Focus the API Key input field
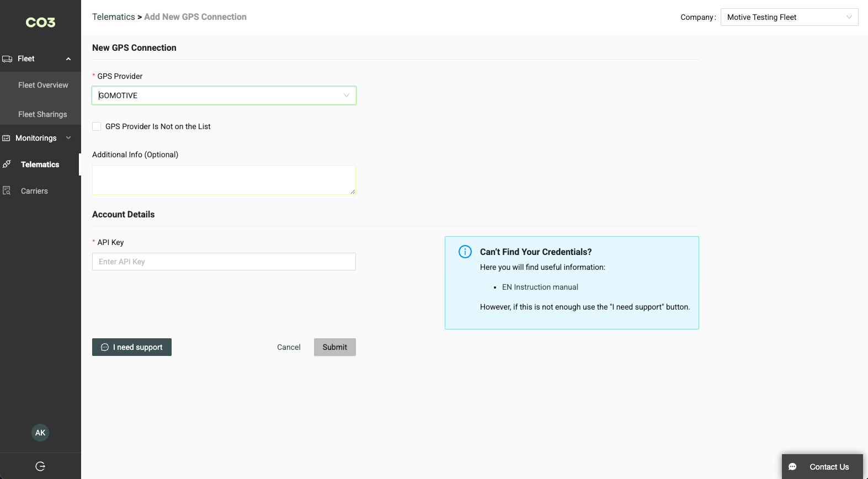The width and height of the screenshot is (868, 479). pos(223,262)
